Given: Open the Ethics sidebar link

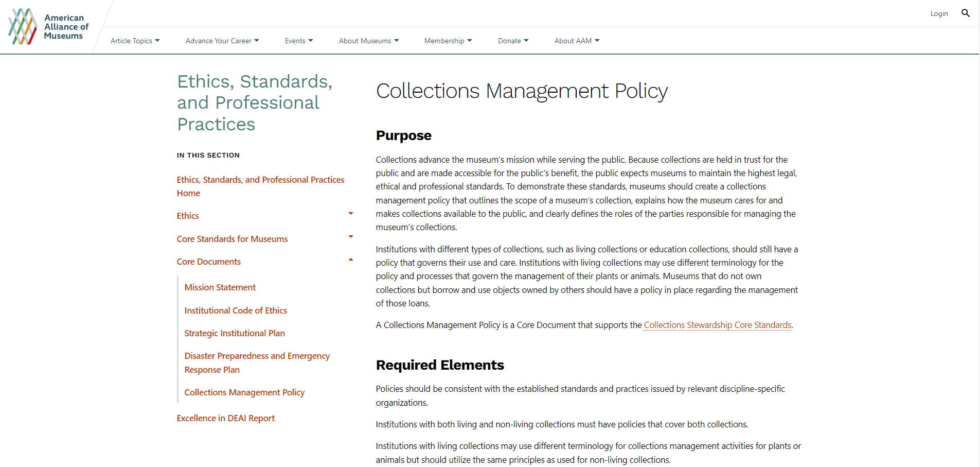Looking at the screenshot, I should pyautogui.click(x=188, y=216).
